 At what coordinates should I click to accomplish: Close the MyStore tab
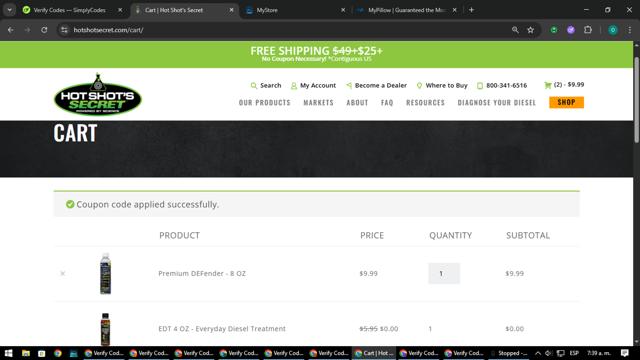coord(343,10)
